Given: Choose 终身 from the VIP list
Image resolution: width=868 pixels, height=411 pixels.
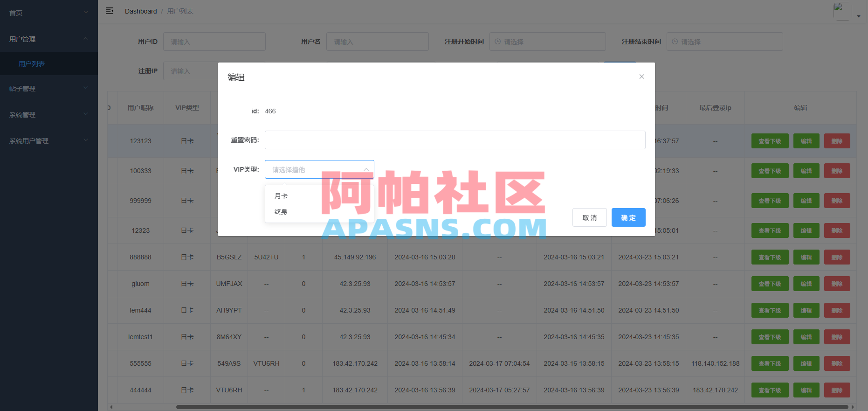Looking at the screenshot, I should (319, 212).
